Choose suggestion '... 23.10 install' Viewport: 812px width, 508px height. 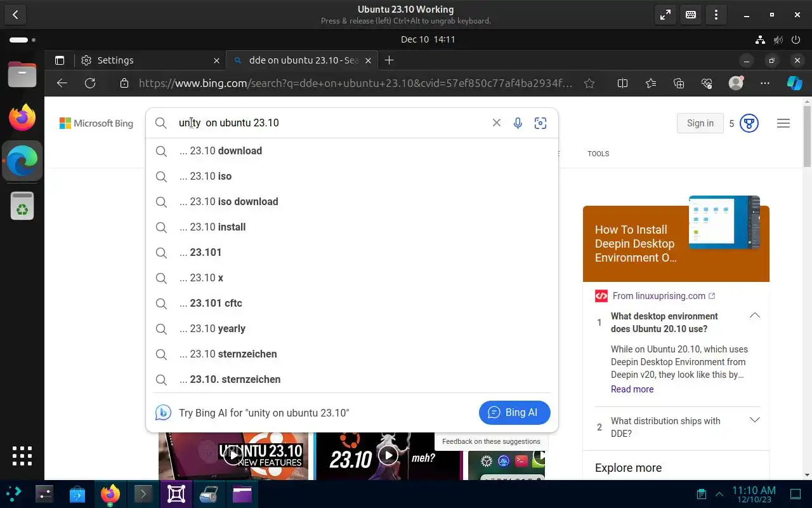coord(352,227)
